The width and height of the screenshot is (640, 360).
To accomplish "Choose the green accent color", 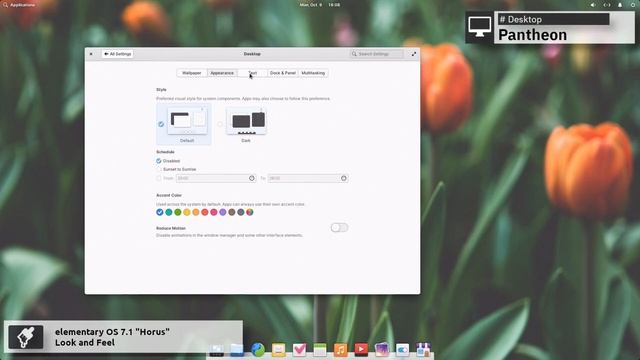I will click(x=178, y=212).
